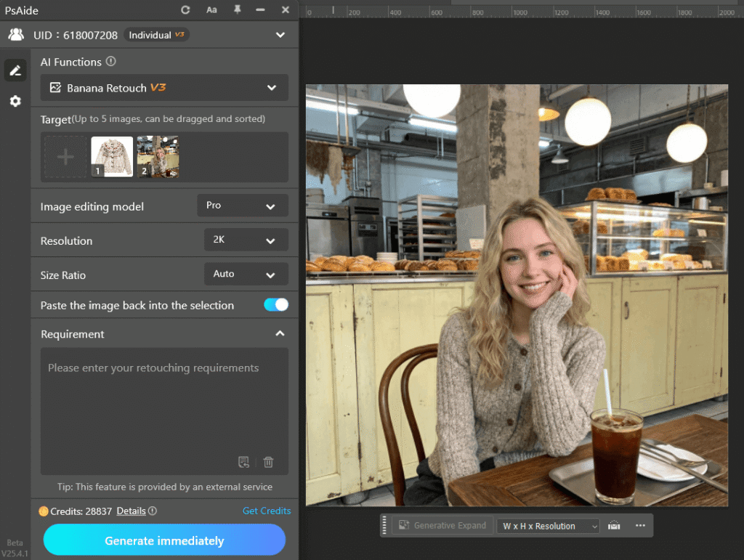
Task: Switch to the settings gear tab
Action: [15, 101]
